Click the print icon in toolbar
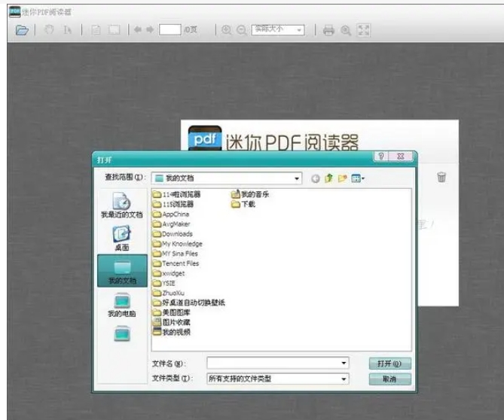Screen dimensions: 504x420 [328, 30]
